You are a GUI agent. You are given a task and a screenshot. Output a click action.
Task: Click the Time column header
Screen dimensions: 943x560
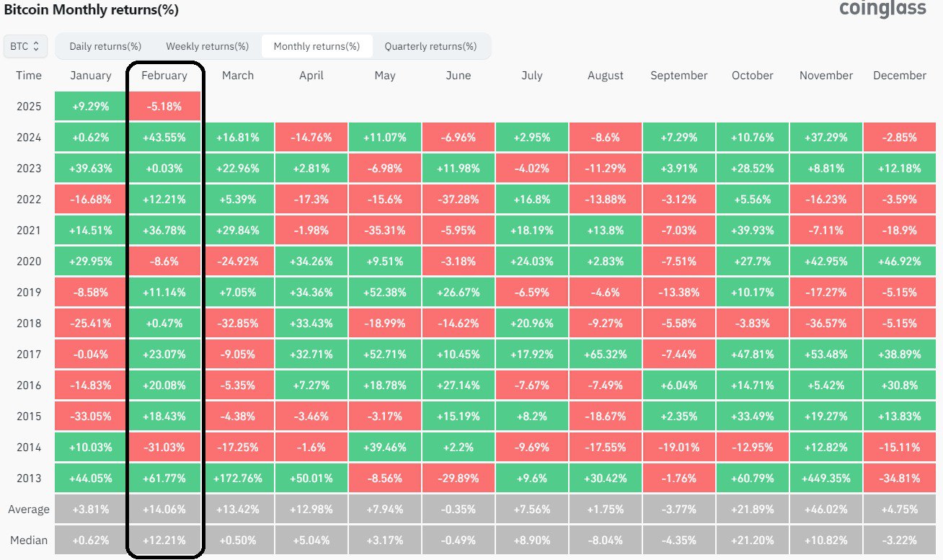click(x=29, y=76)
